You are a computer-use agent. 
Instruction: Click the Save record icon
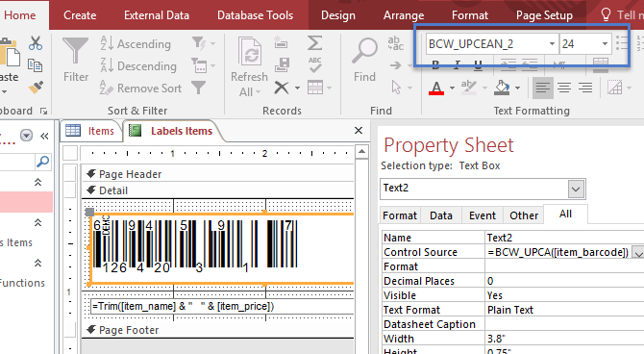[x=282, y=64]
